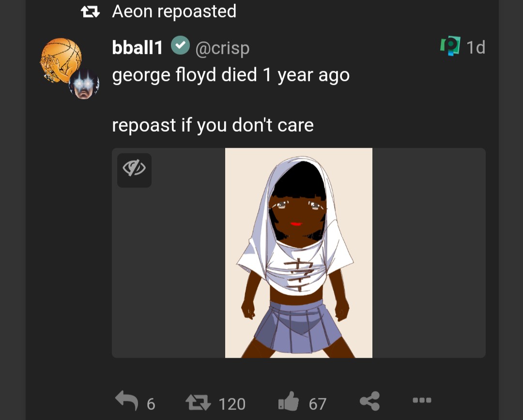Image resolution: width=523 pixels, height=420 pixels.
Task: Expand the three-dot more options menu
Action: click(x=421, y=401)
